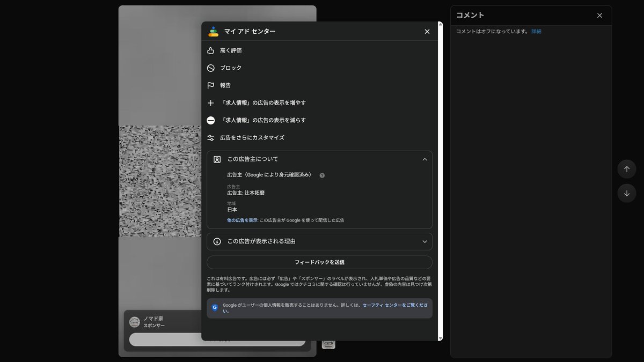Click the Google G shield icon

click(x=215, y=308)
